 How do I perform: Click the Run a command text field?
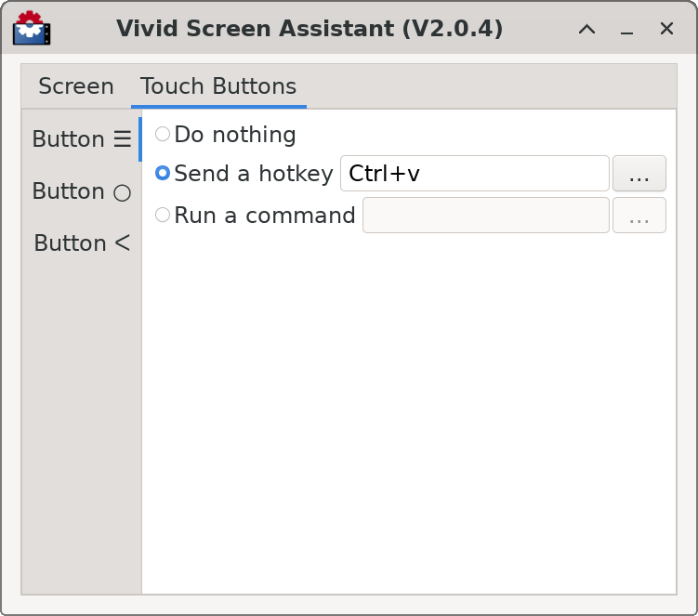pyautogui.click(x=485, y=216)
